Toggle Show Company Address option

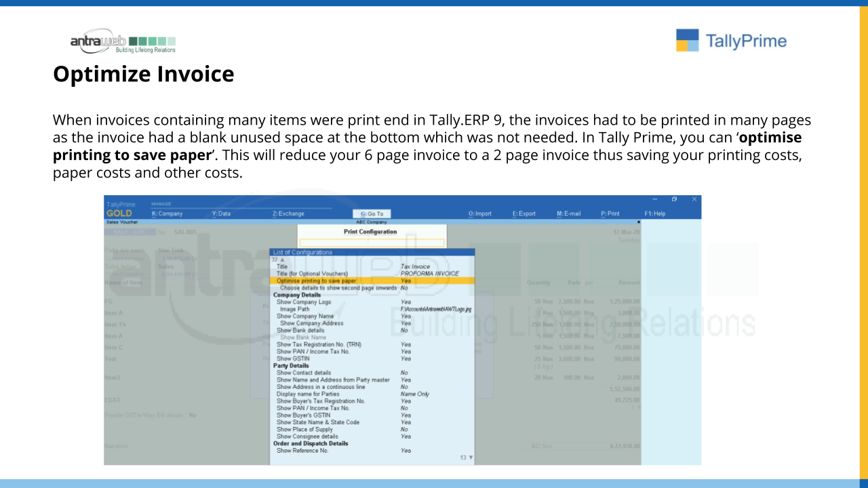coord(372,323)
